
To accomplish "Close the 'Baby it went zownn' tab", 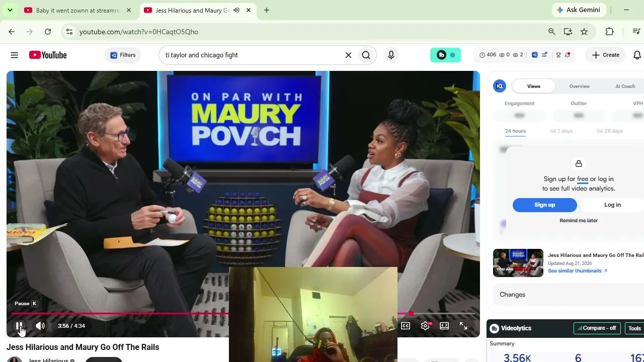I will (129, 10).
